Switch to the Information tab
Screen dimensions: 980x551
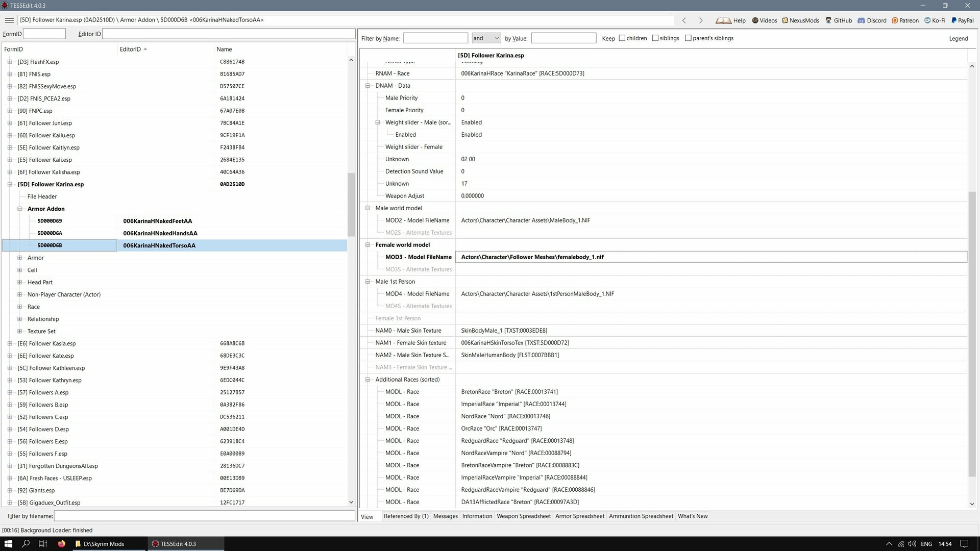click(477, 516)
